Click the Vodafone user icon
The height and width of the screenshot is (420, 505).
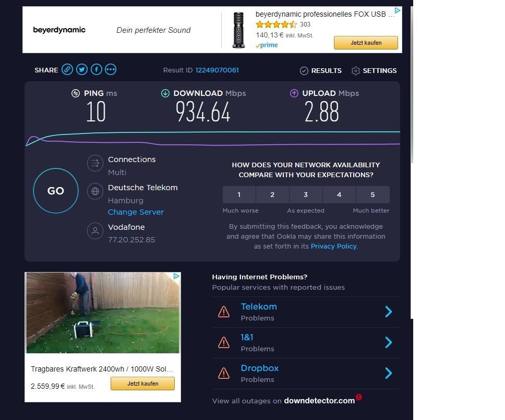tap(95, 231)
